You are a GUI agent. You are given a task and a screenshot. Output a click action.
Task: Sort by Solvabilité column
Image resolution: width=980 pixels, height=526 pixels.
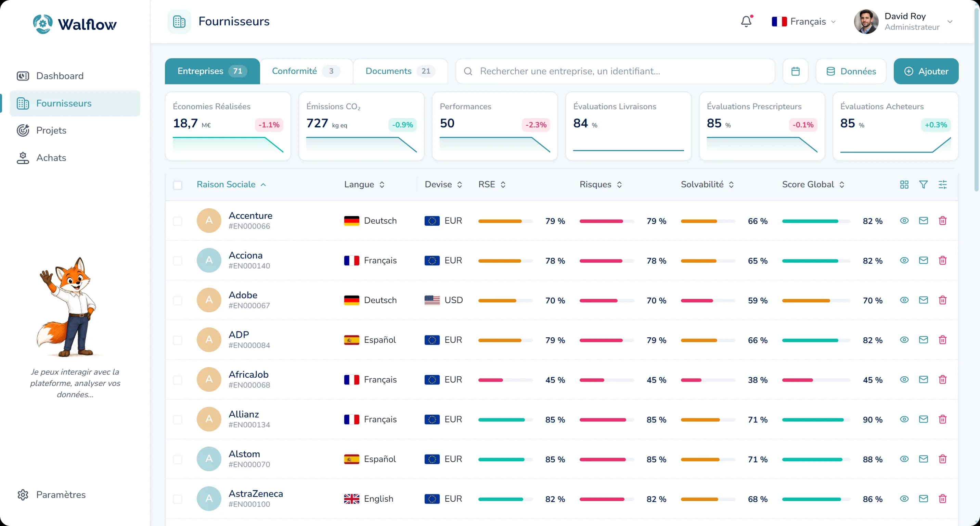tap(707, 185)
